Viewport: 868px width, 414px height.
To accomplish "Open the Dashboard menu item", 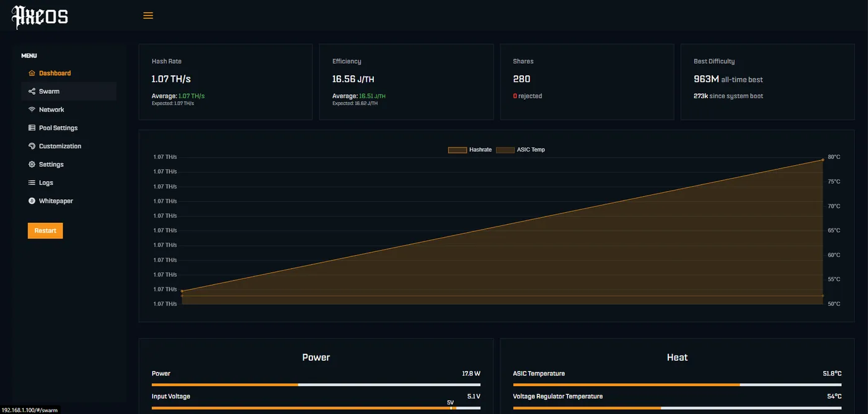I will click(x=69, y=73).
